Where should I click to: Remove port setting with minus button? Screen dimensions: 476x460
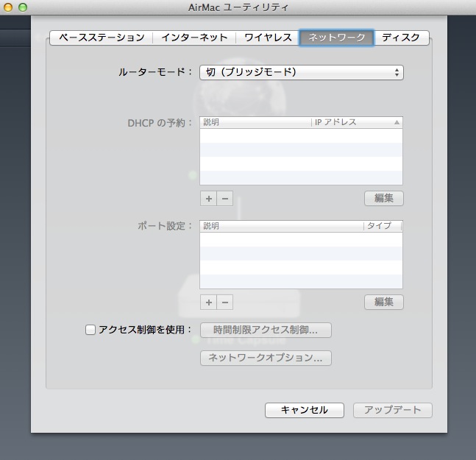pos(225,302)
